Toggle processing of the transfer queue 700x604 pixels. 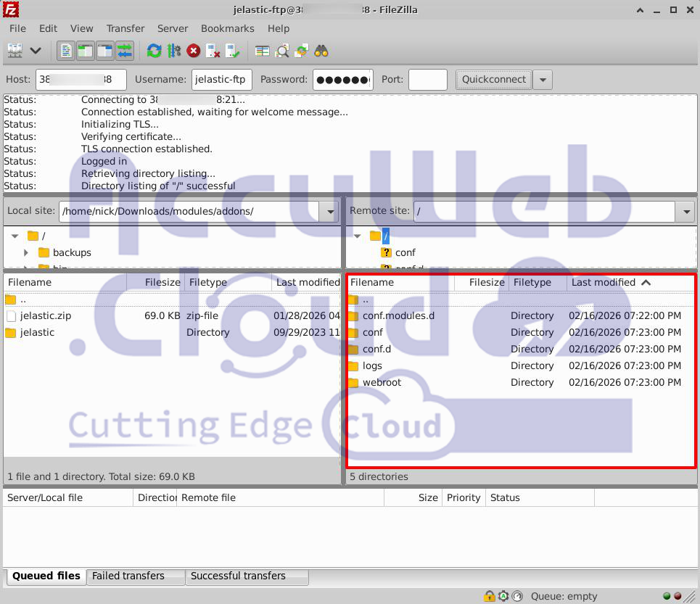coord(173,51)
